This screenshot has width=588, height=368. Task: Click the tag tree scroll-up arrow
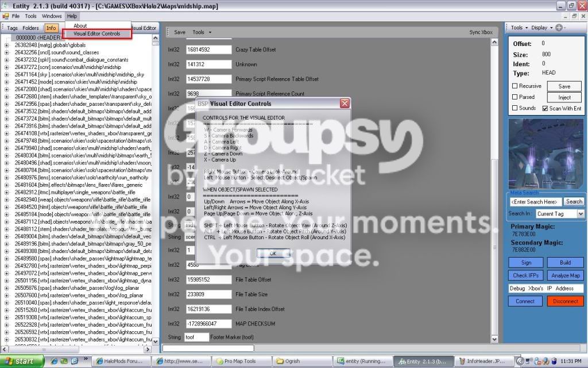(156, 38)
